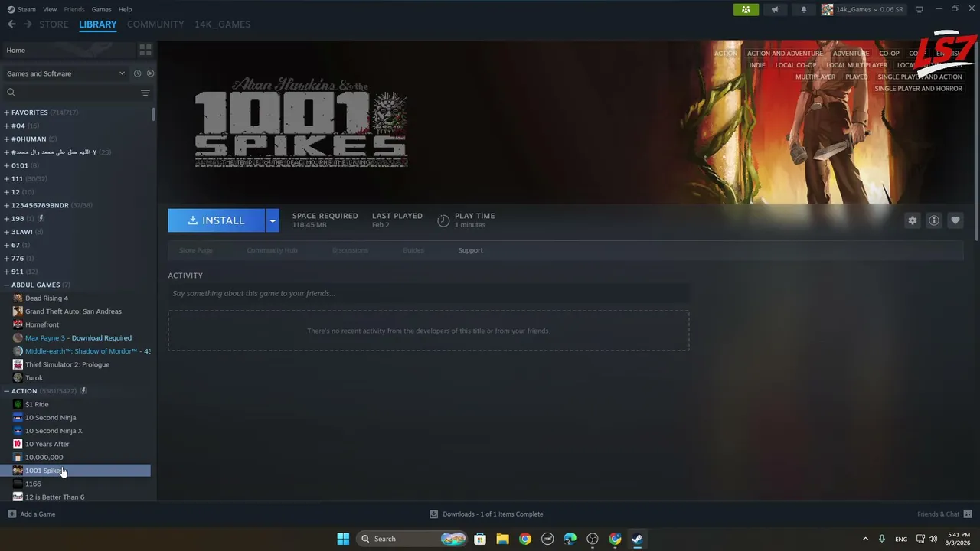Open the dropdown arrow beside INSTALL
Screen dimensions: 980x551
pos(273,220)
